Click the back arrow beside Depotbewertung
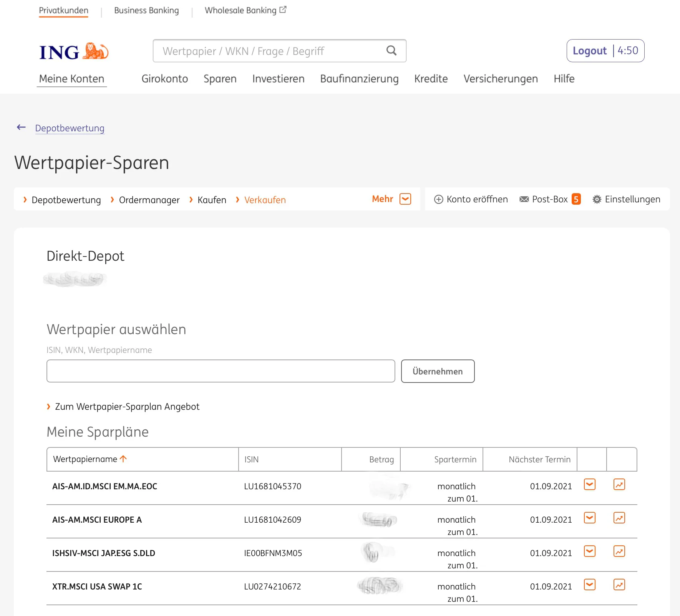The height and width of the screenshot is (616, 680). tap(21, 128)
